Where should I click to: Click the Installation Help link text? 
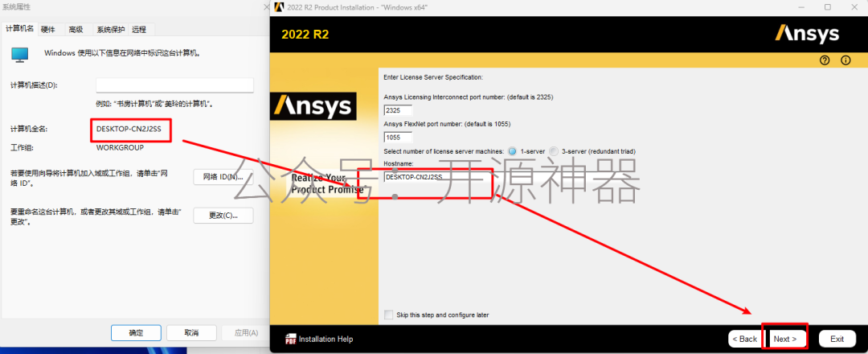click(325, 339)
